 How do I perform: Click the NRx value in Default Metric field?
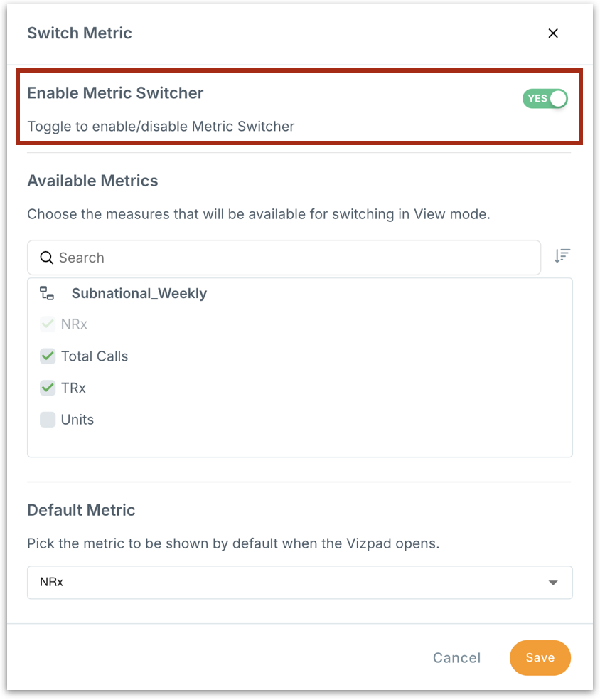52,582
